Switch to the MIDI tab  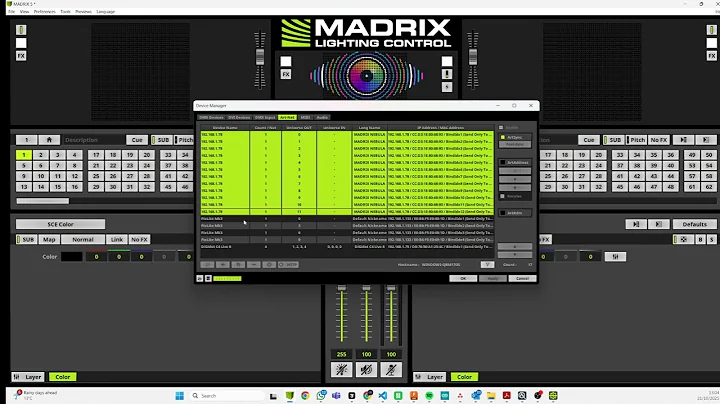pos(305,118)
